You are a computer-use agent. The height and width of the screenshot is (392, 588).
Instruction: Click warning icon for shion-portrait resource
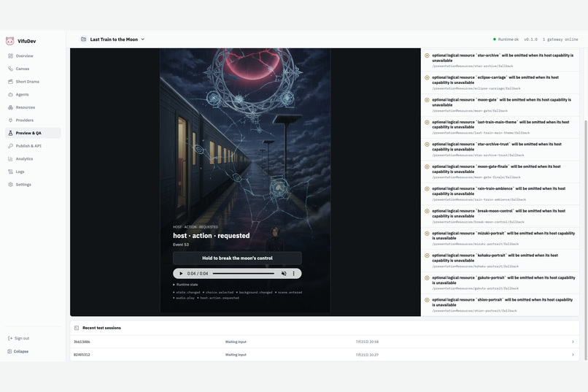pos(427,300)
